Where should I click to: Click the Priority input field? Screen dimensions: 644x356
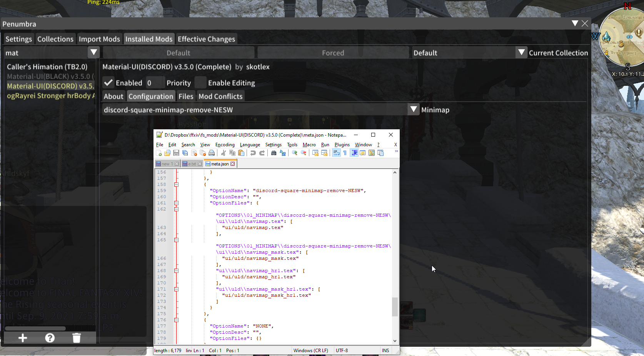[x=155, y=82]
